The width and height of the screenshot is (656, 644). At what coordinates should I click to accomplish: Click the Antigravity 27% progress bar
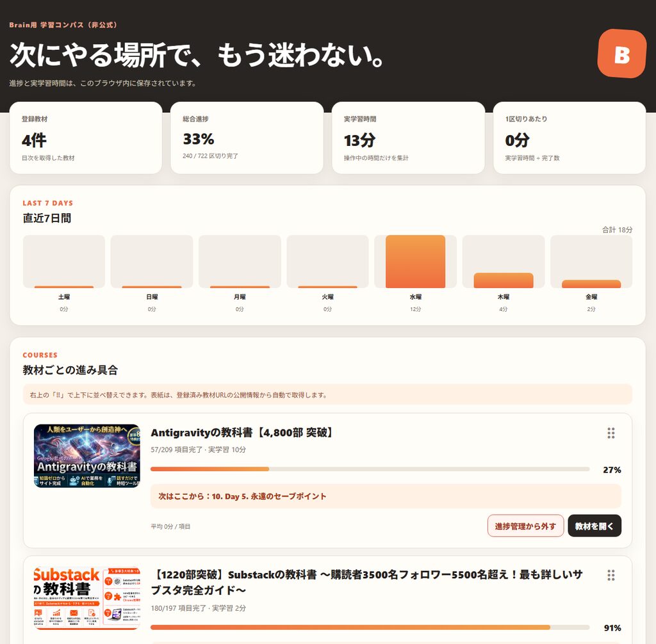[x=370, y=469]
